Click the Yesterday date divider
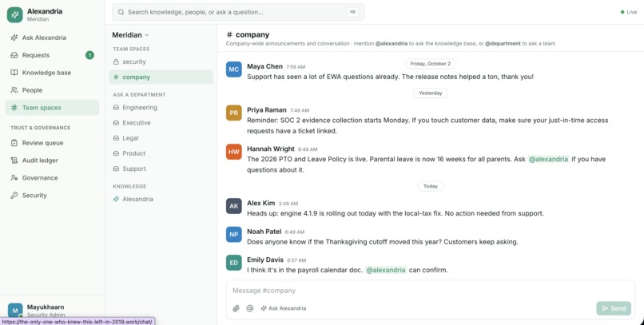 point(431,93)
